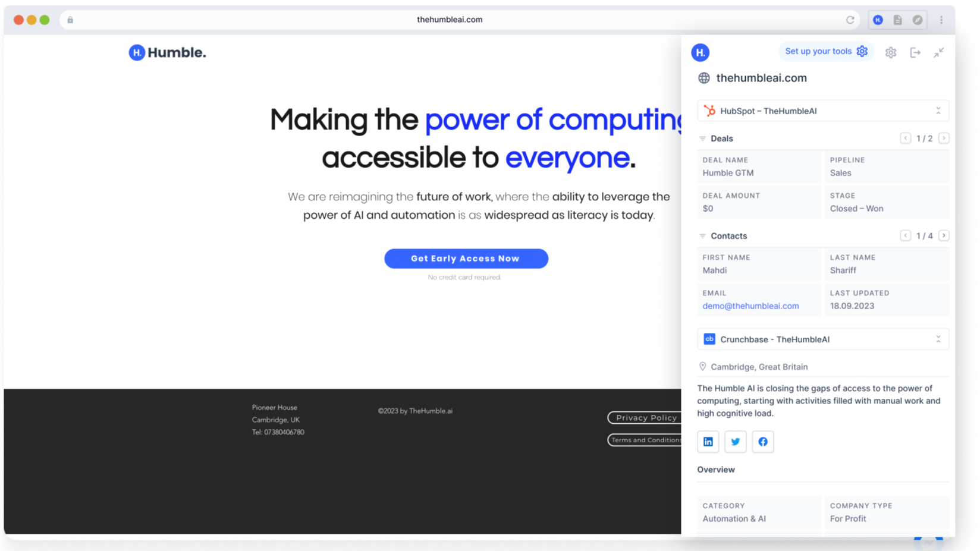Open the settings gear in Humble panel
Viewport: 980px width, 551px height.
pyautogui.click(x=890, y=52)
